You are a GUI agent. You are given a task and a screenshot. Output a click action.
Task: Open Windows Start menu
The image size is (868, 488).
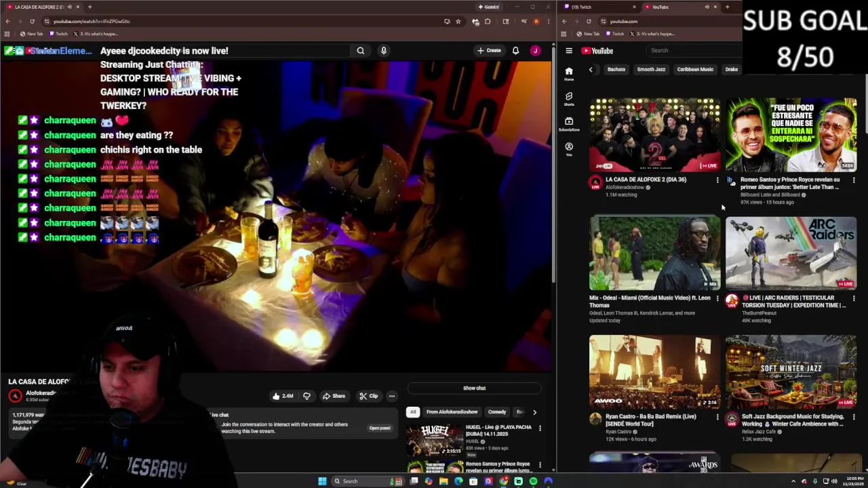(x=322, y=481)
